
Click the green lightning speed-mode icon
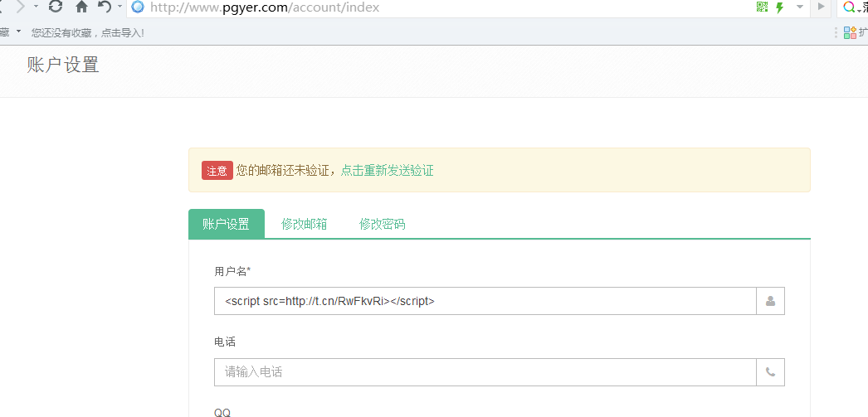tap(780, 7)
